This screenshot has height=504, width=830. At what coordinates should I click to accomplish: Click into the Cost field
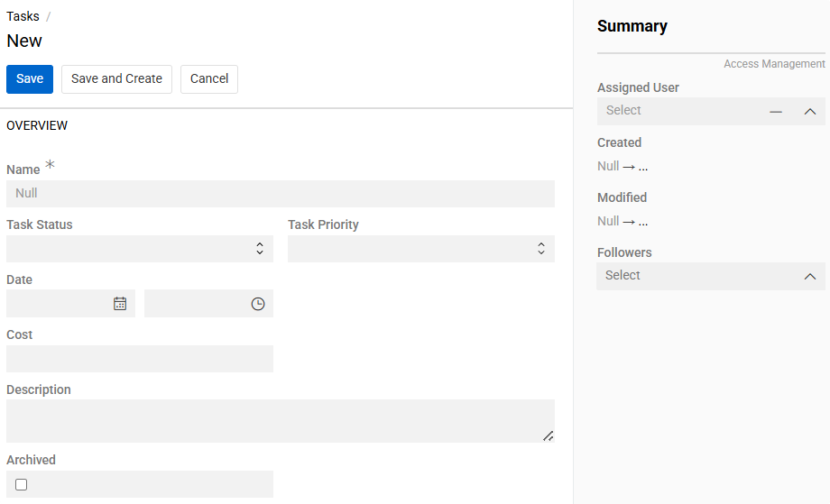[140, 359]
